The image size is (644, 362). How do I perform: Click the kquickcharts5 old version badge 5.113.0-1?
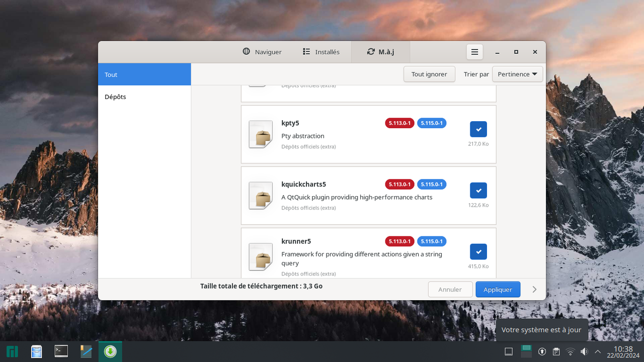coord(399,185)
